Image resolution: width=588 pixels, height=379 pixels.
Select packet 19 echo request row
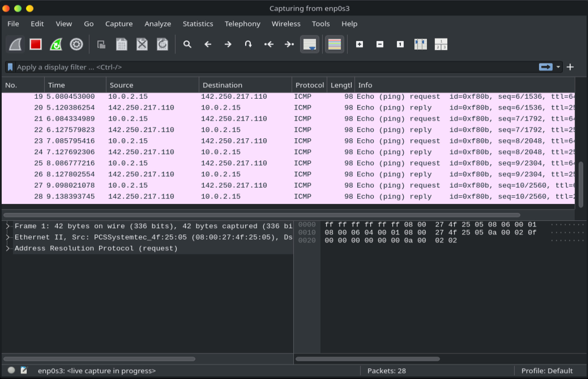(288, 96)
